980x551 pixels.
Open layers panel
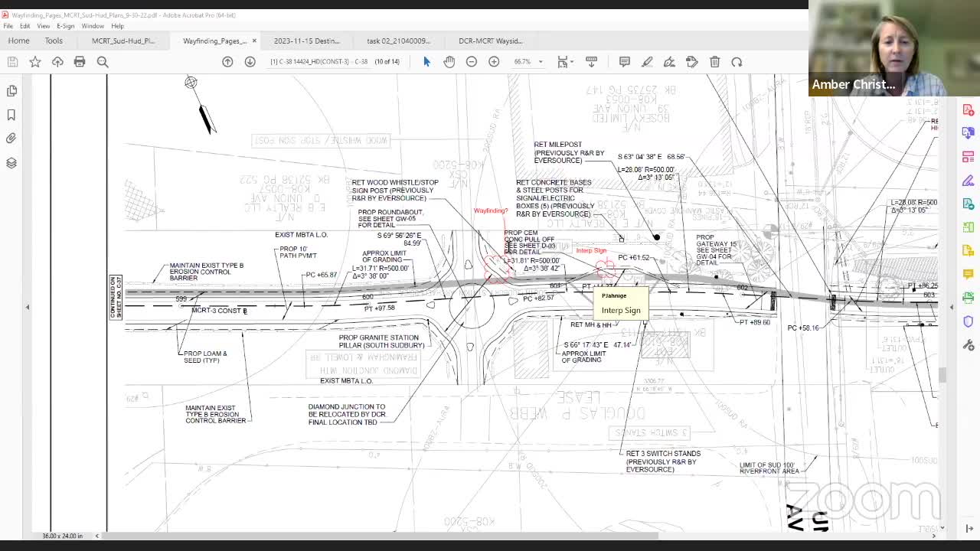(11, 162)
